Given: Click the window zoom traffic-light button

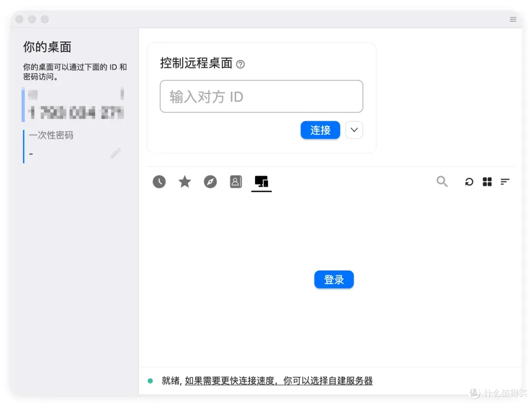Looking at the screenshot, I should click(45, 19).
